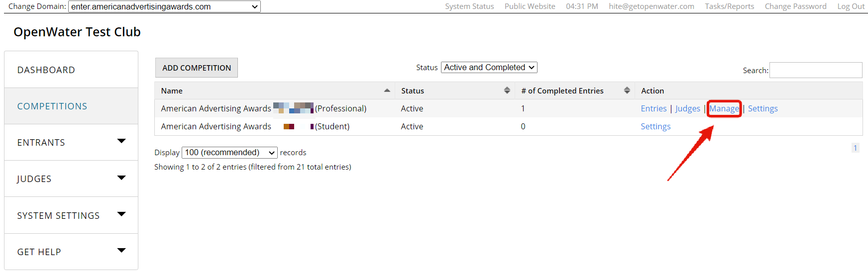868x275 pixels.
Task: Open Judges for Professional competition
Action: tap(687, 108)
